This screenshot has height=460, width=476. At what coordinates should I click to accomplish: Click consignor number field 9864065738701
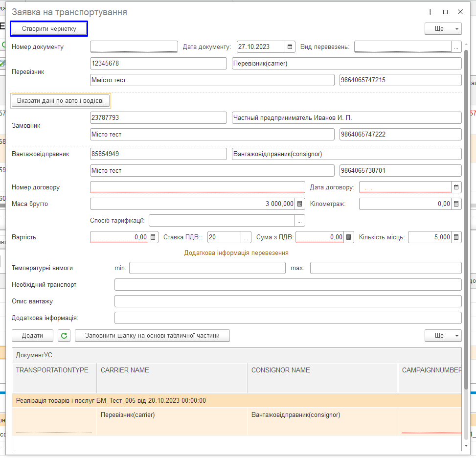(400, 171)
